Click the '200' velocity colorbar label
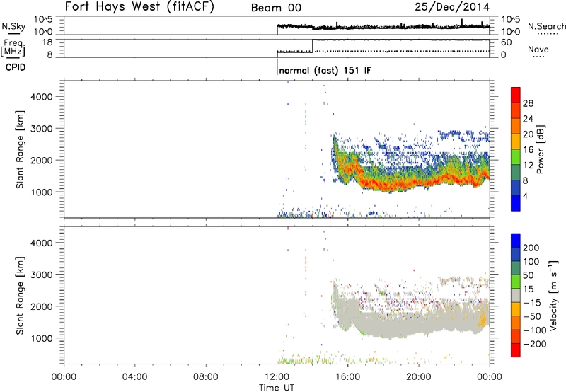Image resolution: width=566 pixels, height=392 pixels. [531, 248]
